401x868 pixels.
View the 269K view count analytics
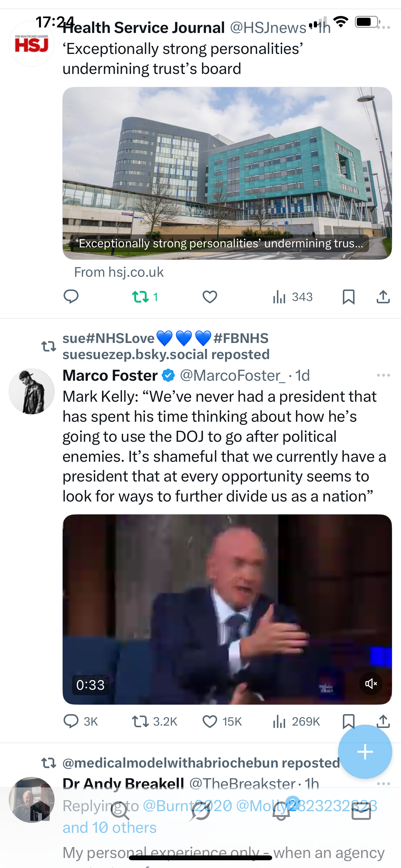[x=296, y=721]
